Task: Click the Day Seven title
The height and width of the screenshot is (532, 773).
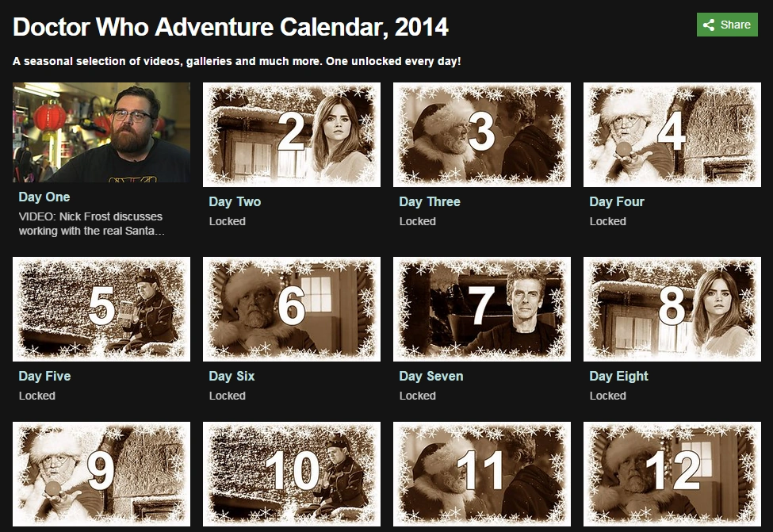Action: click(x=431, y=376)
